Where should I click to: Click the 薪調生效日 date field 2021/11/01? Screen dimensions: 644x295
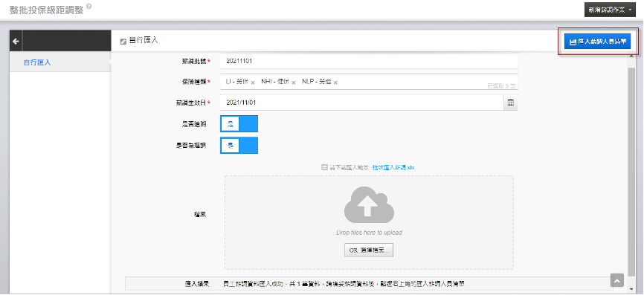[x=362, y=103]
